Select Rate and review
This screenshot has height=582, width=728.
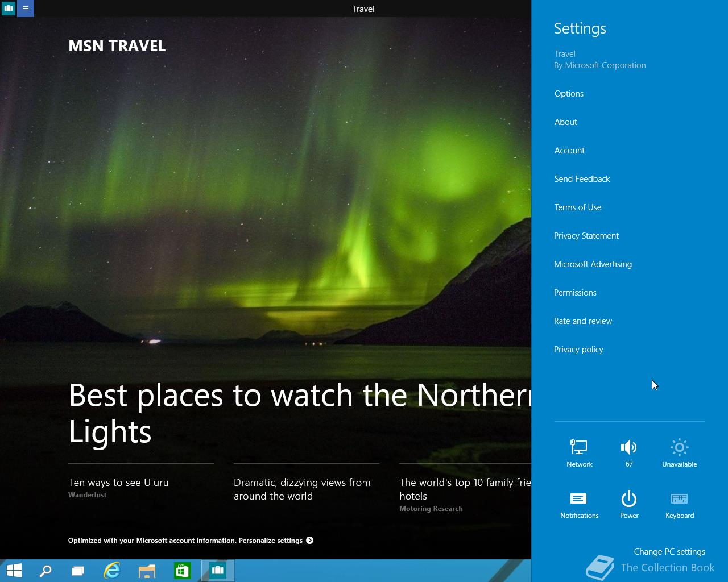point(583,321)
